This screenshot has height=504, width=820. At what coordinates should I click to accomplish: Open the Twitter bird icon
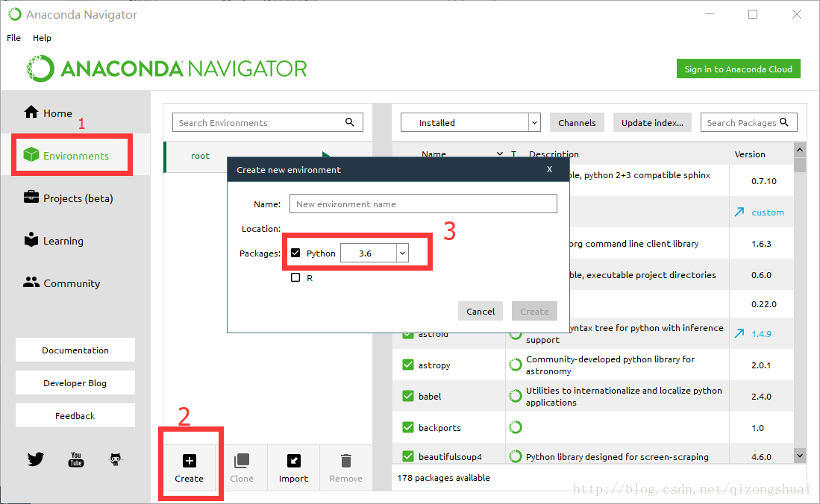(36, 459)
